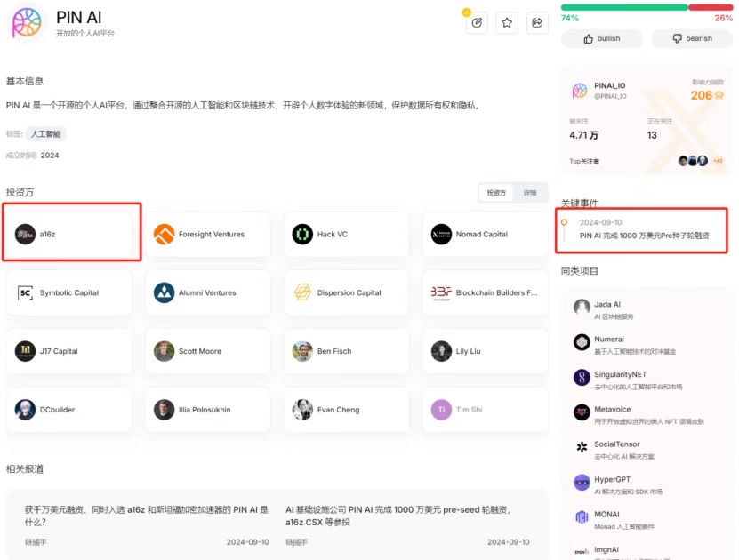Click the founding year 2024

pyautogui.click(x=50, y=156)
